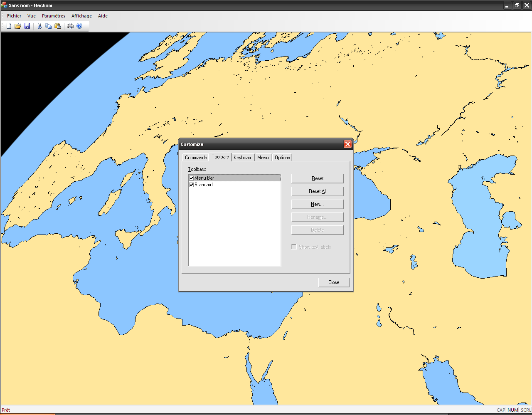Screen dimensions: 532x415
Task: Click the Print icon in the toolbar
Action: pyautogui.click(x=70, y=26)
